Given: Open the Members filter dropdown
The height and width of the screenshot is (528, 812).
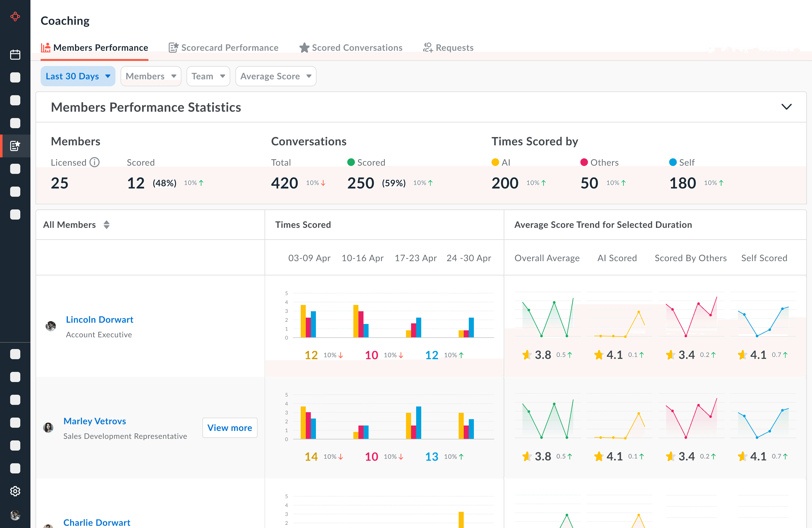Looking at the screenshot, I should [x=150, y=76].
